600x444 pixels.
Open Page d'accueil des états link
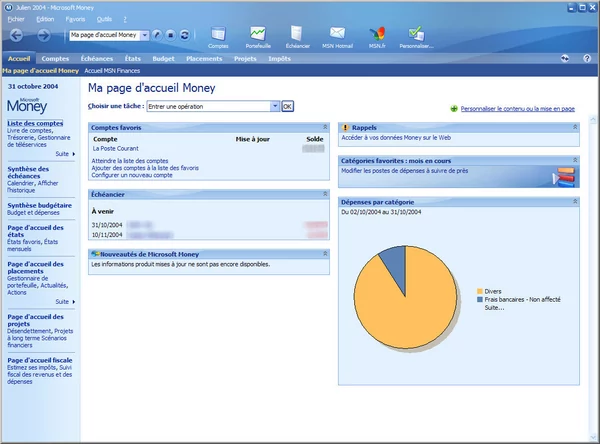[x=35, y=231]
